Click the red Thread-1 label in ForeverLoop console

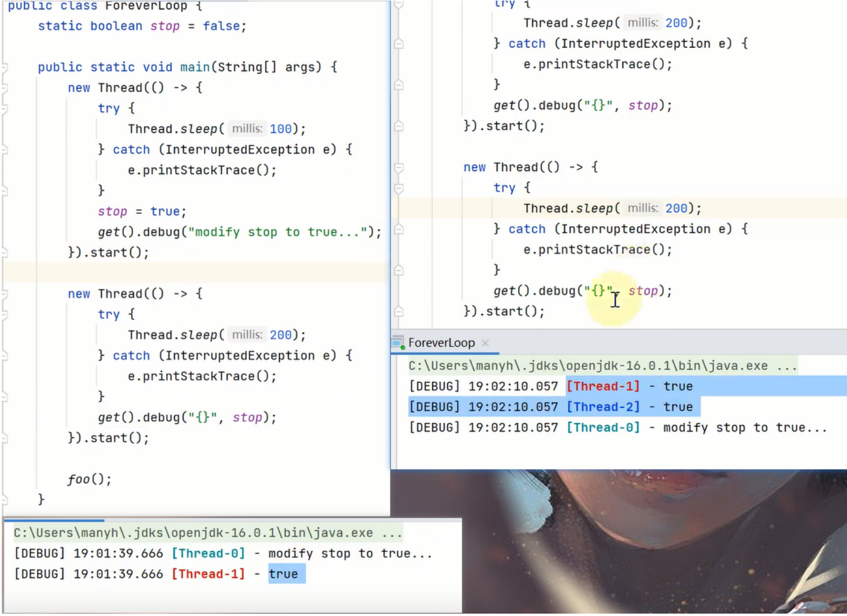click(x=603, y=386)
